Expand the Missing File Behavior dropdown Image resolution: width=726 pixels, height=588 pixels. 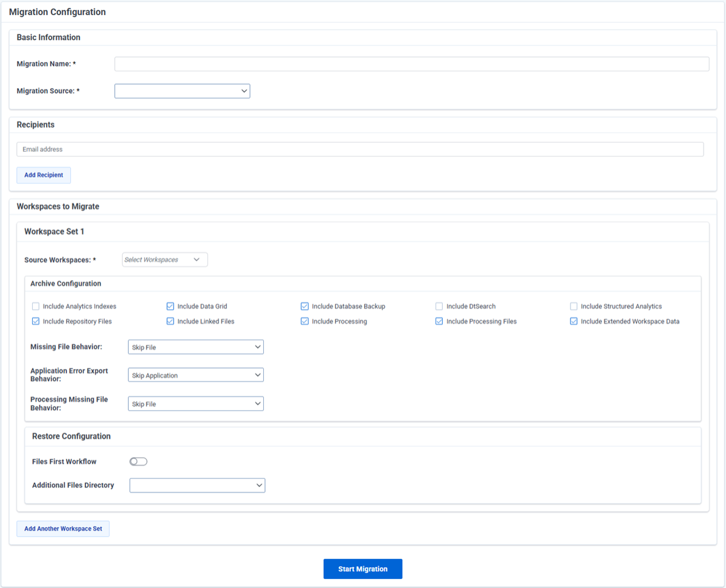coord(195,347)
